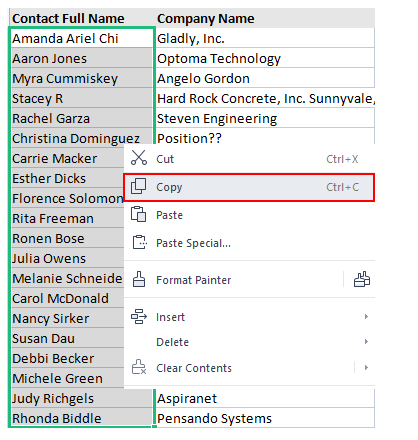Expand the Insert submenu arrow

click(366, 316)
